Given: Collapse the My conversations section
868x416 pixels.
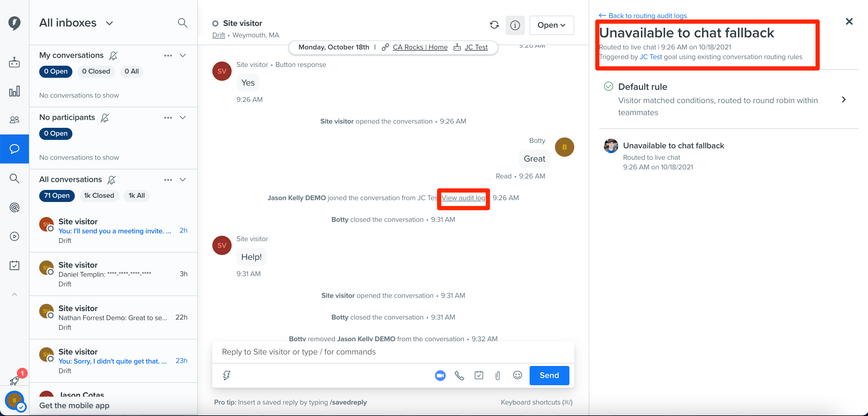Looking at the screenshot, I should coord(183,55).
